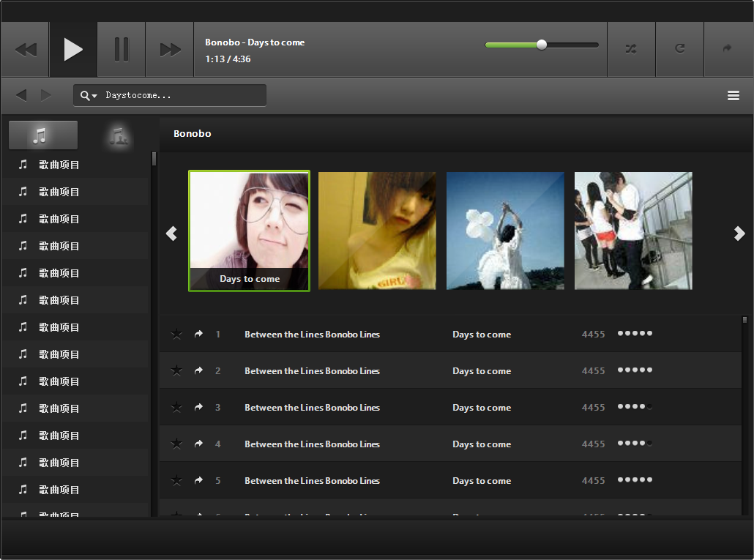Click the rating dots of track 3
This screenshot has height=560, width=754.
click(x=635, y=407)
